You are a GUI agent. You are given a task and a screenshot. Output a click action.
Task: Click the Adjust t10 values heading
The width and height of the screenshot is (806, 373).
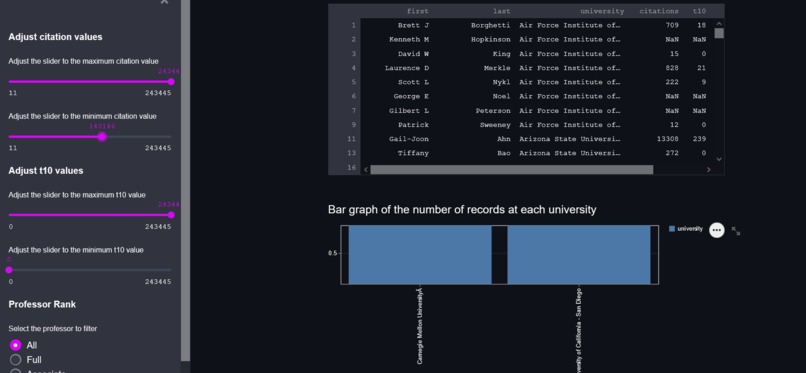46,171
